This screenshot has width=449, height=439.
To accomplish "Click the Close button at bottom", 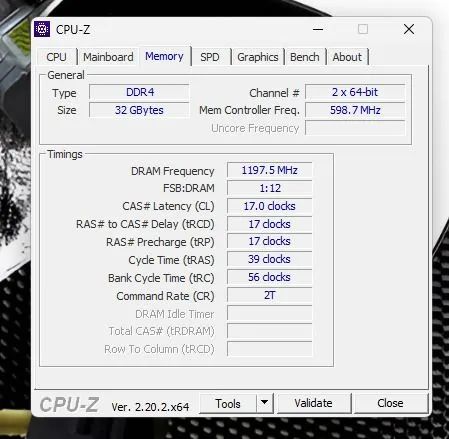I will pyautogui.click(x=390, y=403).
